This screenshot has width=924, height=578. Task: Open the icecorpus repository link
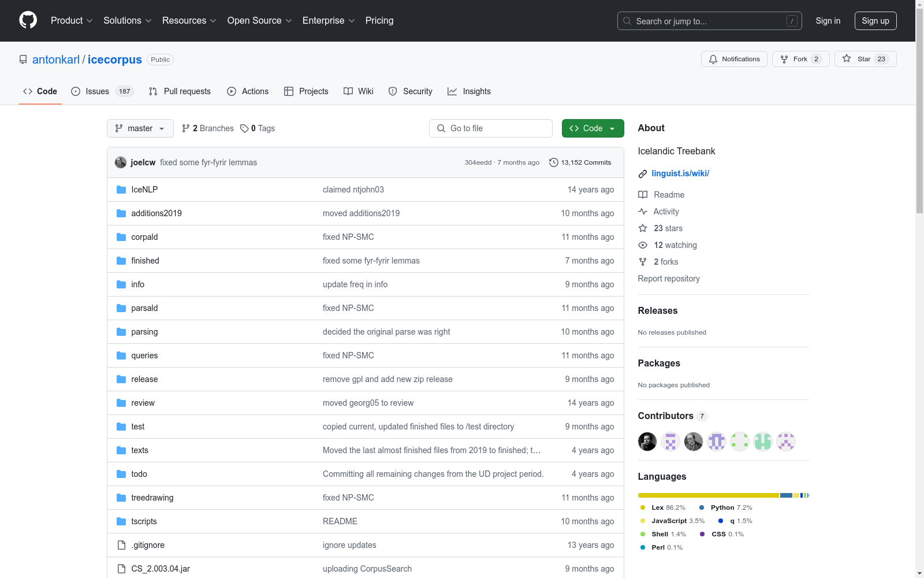(115, 60)
